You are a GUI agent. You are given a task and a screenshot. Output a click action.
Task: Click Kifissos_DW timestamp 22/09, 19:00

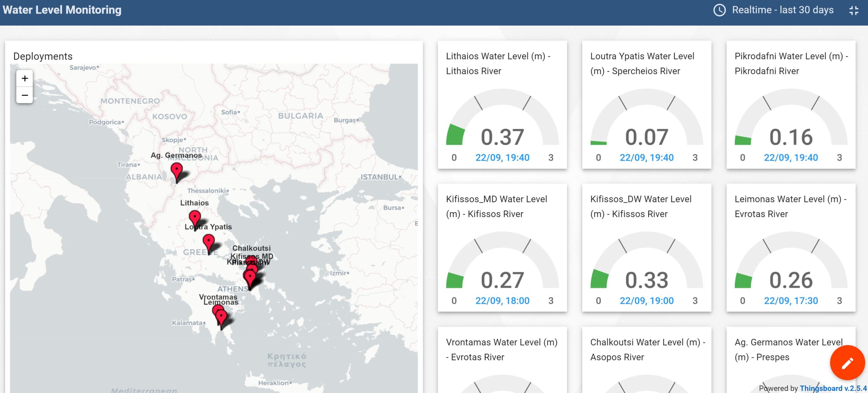[647, 301]
